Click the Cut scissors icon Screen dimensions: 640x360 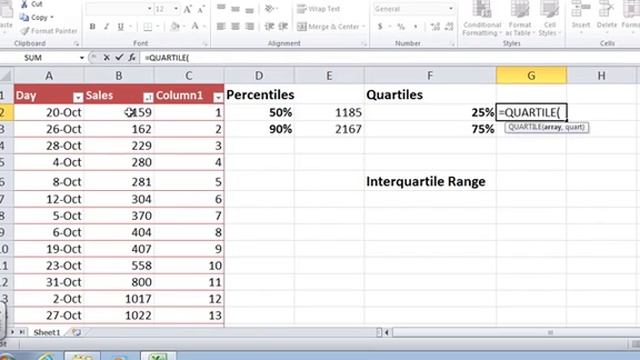point(24,4)
